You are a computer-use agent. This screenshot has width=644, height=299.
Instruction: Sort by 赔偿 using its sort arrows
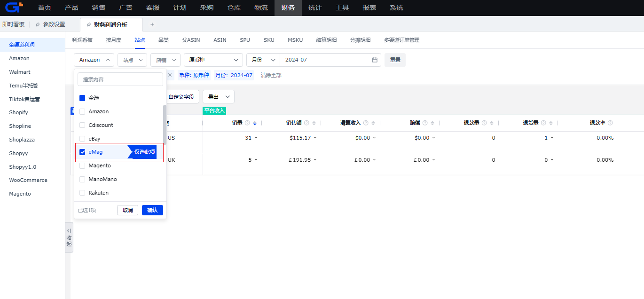[x=432, y=123]
